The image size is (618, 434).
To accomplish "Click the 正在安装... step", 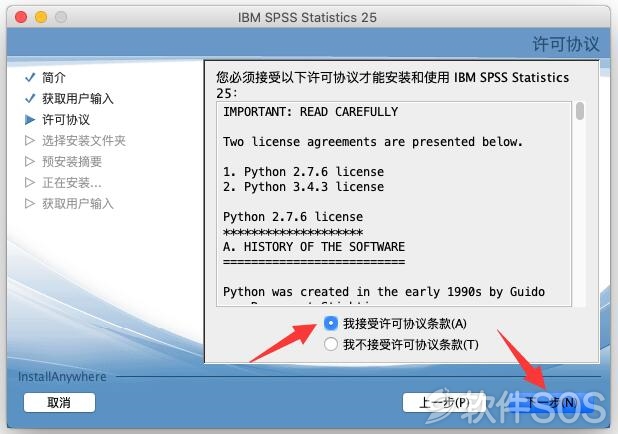I will pyautogui.click(x=72, y=183).
